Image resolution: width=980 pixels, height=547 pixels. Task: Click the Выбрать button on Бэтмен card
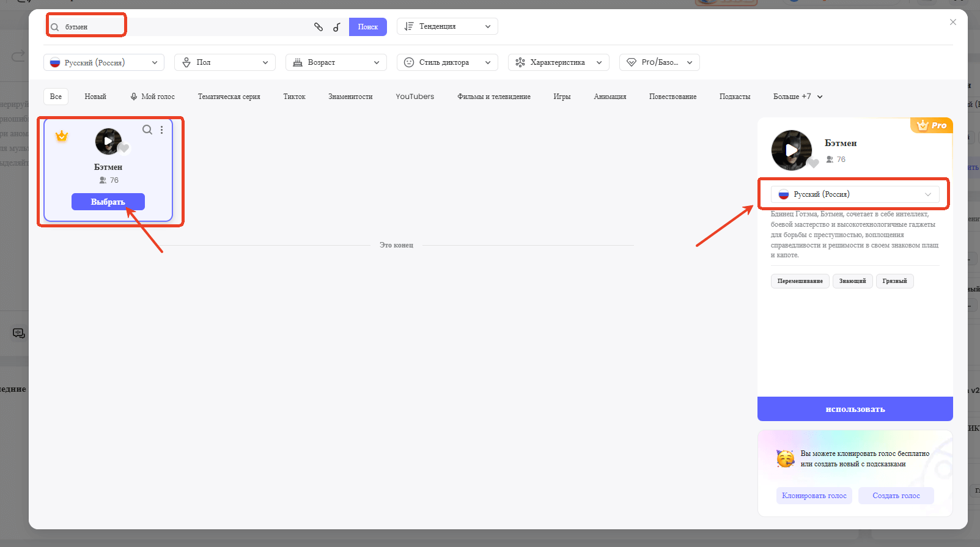pyautogui.click(x=108, y=202)
